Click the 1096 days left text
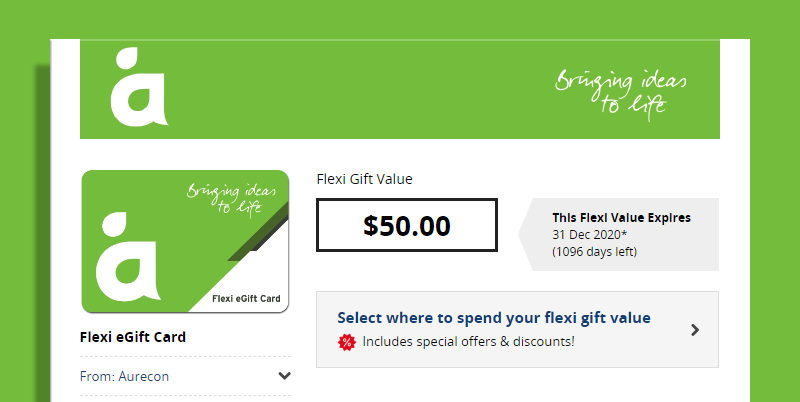Screen dimensions: 800x402 [x=594, y=252]
